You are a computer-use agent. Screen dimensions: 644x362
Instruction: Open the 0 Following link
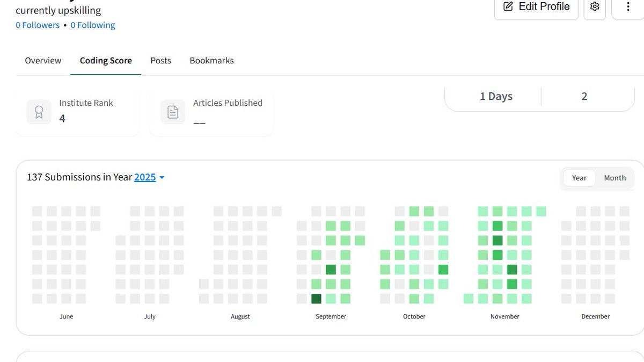(93, 25)
